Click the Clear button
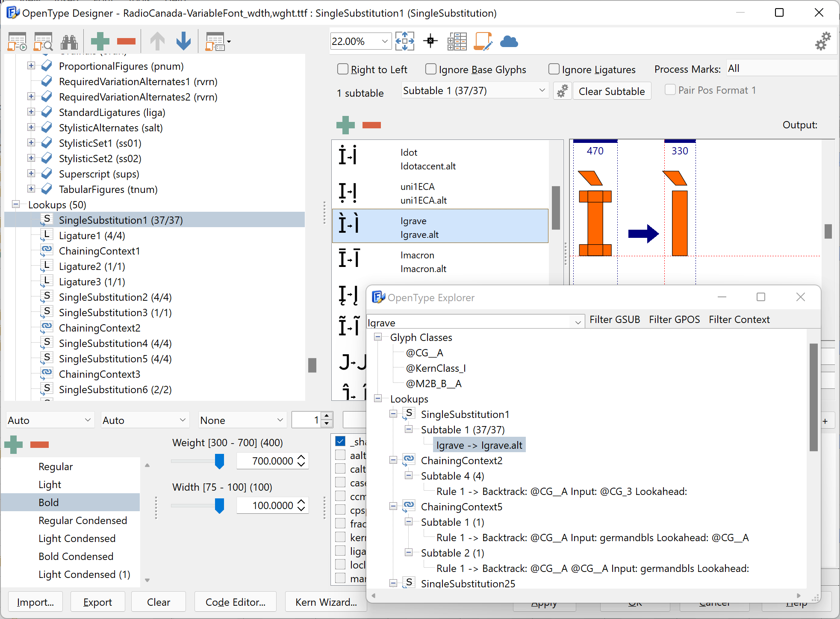The width and height of the screenshot is (840, 619). (x=159, y=602)
